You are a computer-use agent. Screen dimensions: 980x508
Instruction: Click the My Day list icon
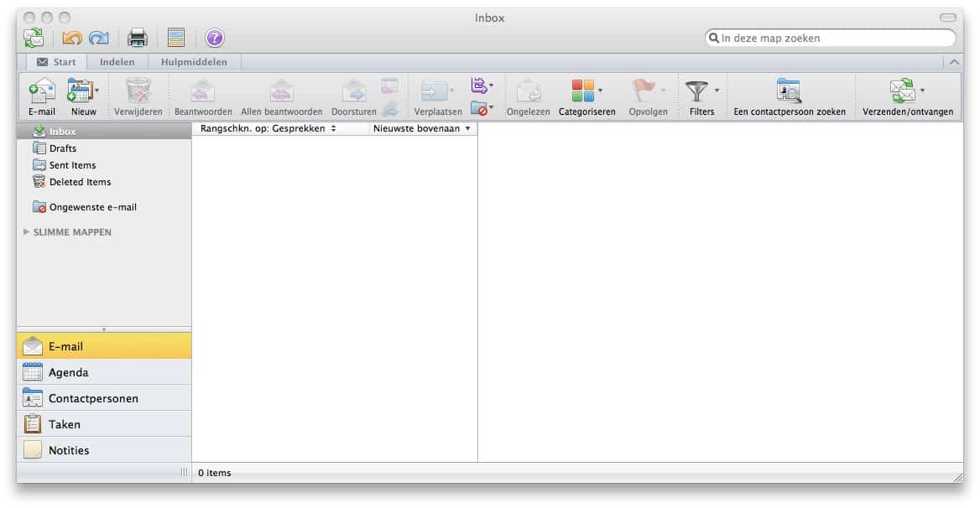(x=176, y=38)
